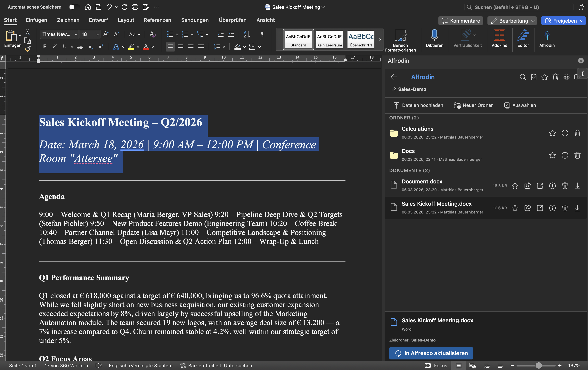Start dictation with the Diktieren microphone icon
This screenshot has height=370, width=588.
[434, 39]
